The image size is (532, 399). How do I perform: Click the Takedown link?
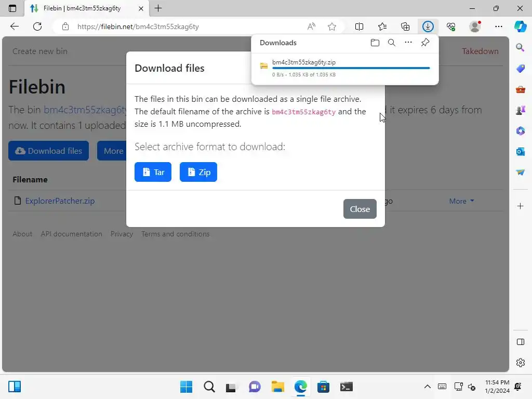480,51
